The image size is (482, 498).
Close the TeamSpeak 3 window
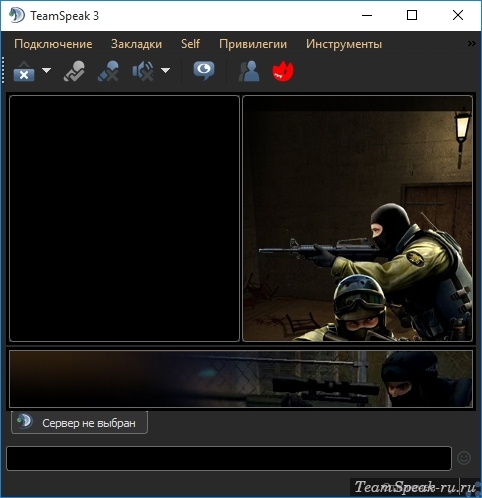[458, 15]
